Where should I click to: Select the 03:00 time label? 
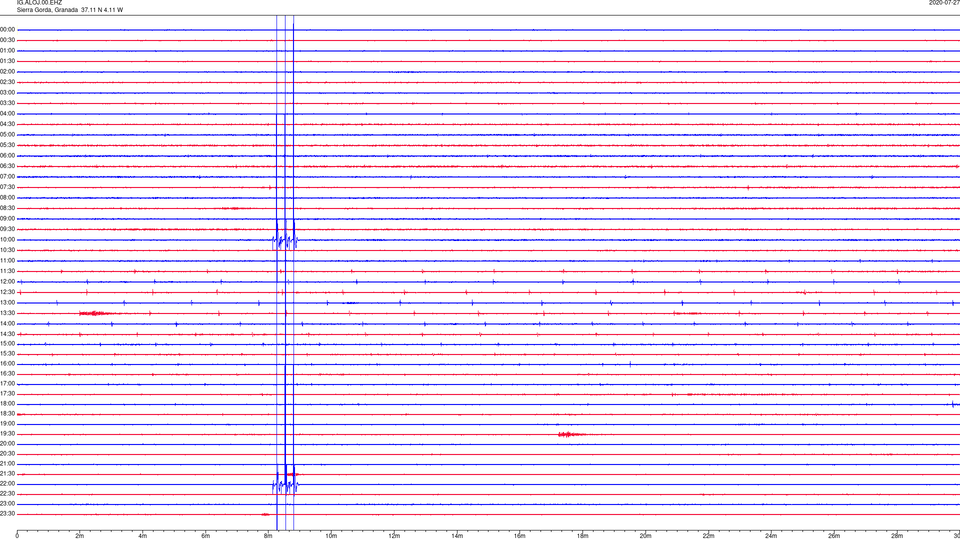coord(7,93)
